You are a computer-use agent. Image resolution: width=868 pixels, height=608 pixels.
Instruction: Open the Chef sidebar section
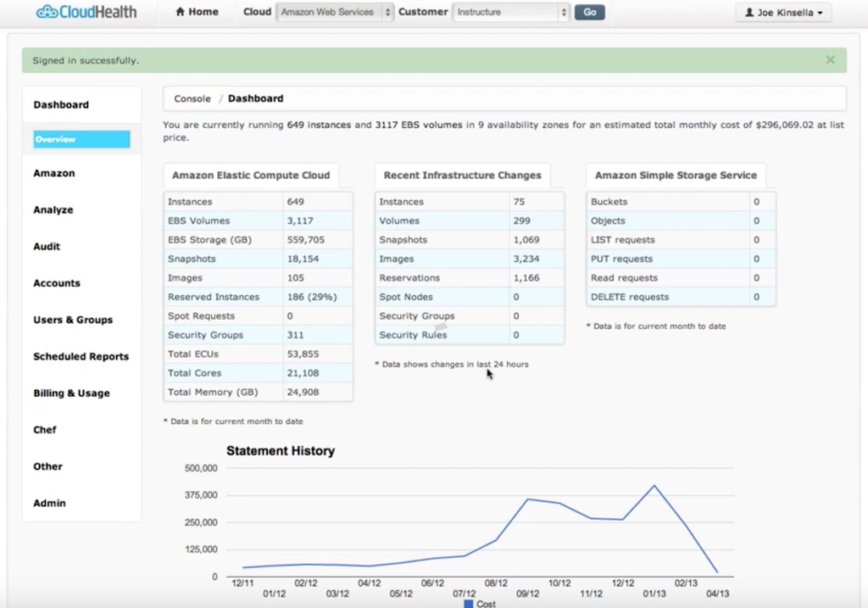[45, 430]
